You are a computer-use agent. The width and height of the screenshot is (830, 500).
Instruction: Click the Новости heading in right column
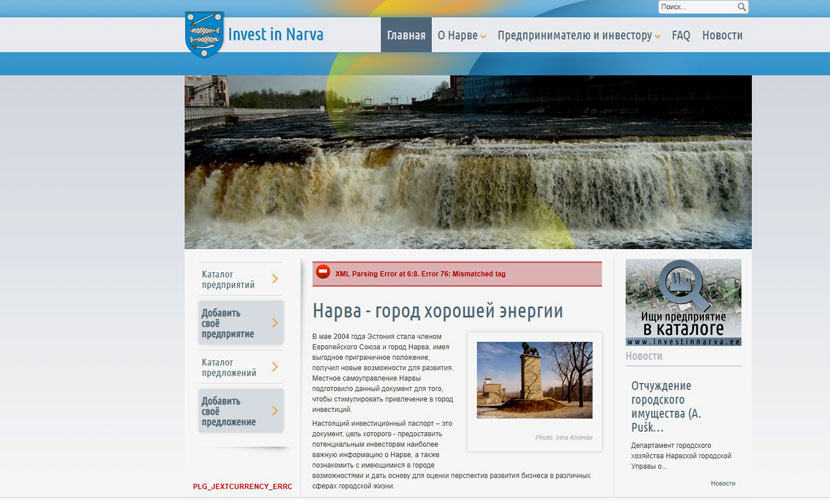[644, 356]
